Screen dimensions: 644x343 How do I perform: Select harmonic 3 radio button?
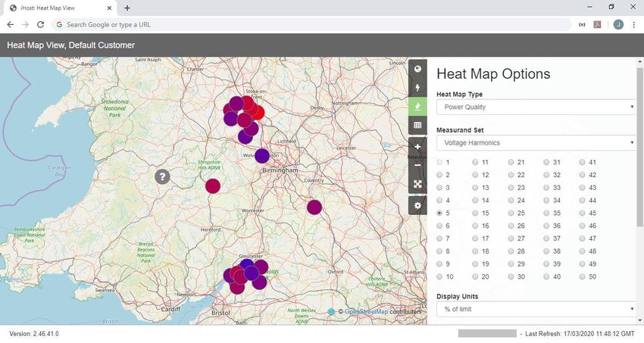coord(439,188)
